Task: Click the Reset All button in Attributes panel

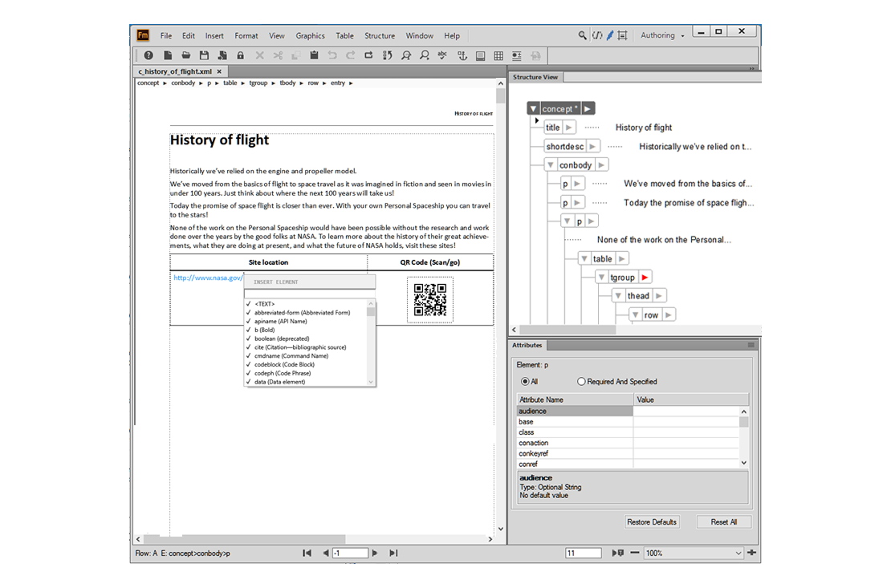Action: [x=723, y=522]
